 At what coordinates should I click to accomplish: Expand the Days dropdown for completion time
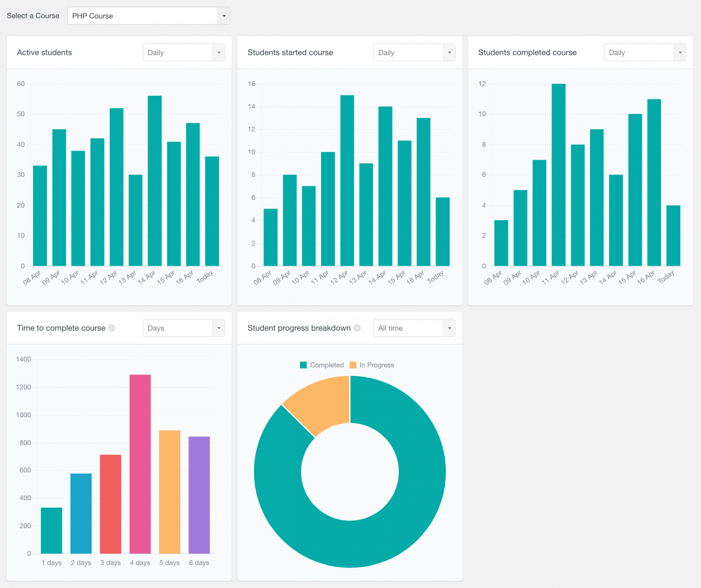[x=183, y=328]
